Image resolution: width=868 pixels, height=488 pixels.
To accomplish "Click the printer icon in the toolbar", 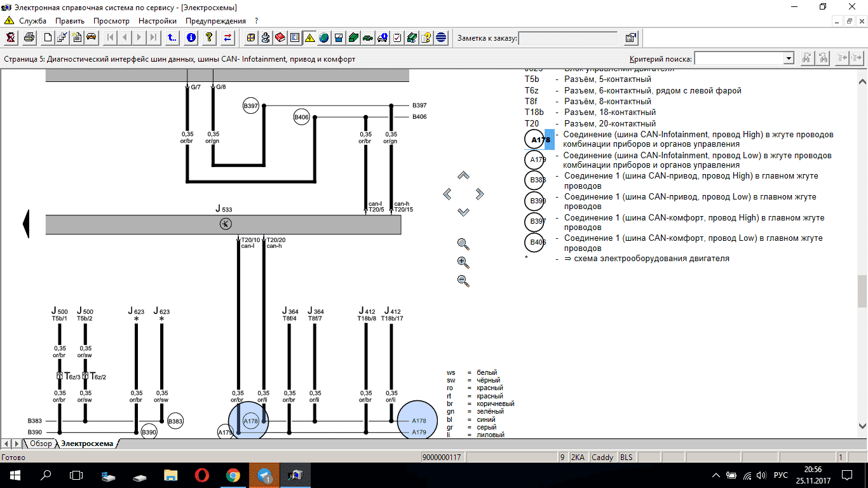I will (29, 37).
